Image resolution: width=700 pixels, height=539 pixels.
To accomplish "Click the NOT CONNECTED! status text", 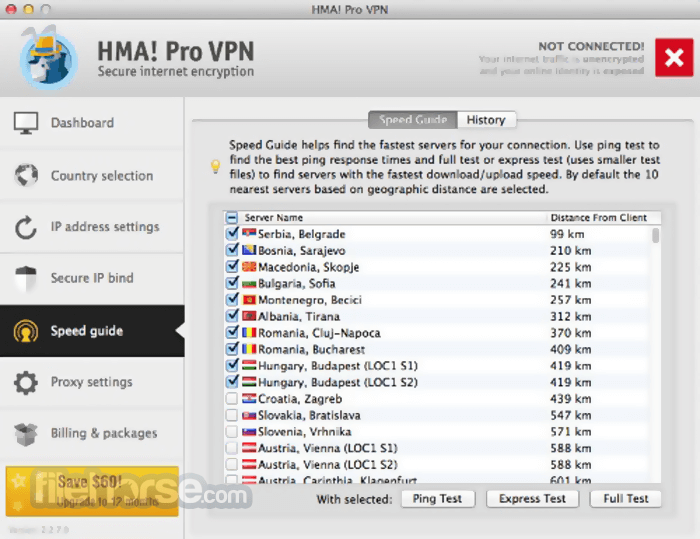I will 591,46.
